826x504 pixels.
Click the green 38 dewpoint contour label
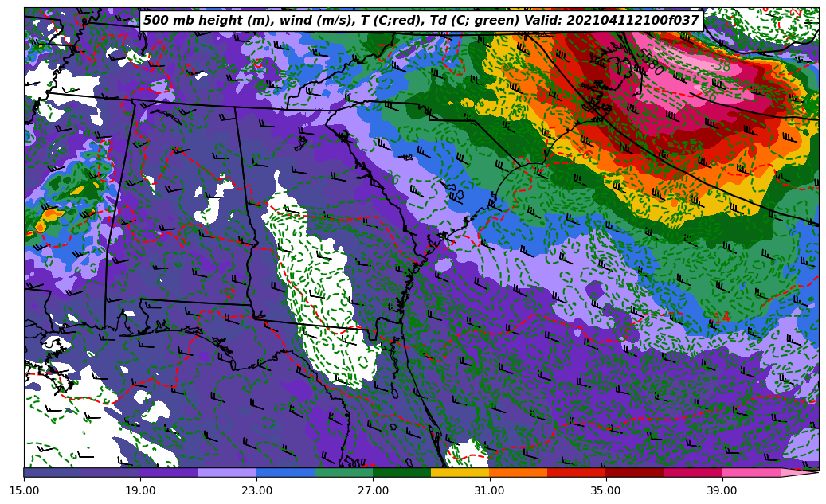pos(722,66)
